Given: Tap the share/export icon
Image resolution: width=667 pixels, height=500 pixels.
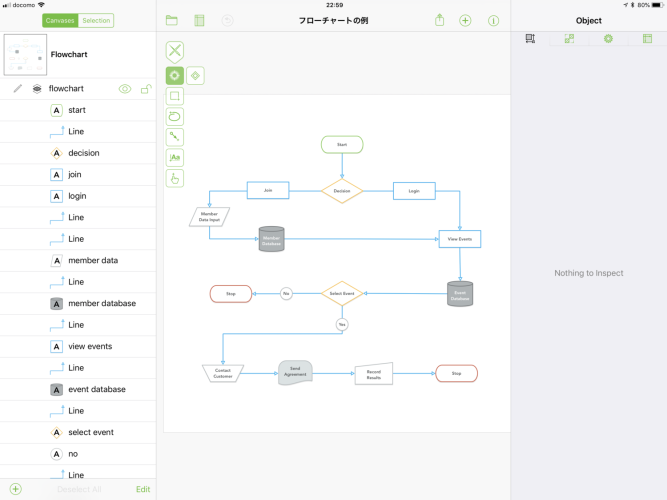Looking at the screenshot, I should click(x=439, y=20).
